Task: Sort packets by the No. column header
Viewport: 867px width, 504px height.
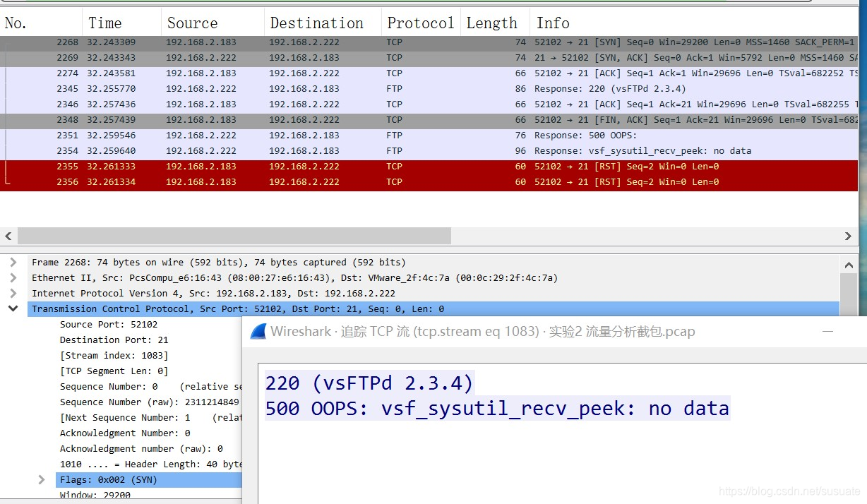Action: click(x=41, y=23)
